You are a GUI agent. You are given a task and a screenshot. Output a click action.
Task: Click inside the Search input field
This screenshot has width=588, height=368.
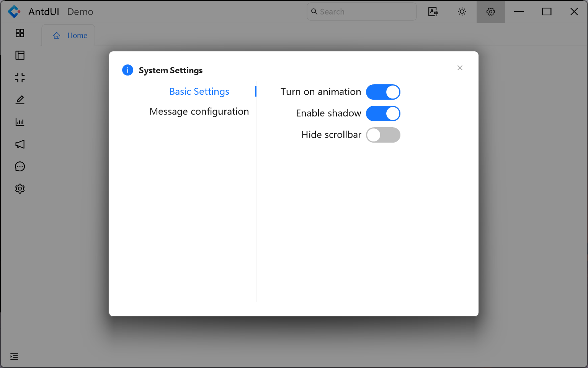[x=361, y=11]
